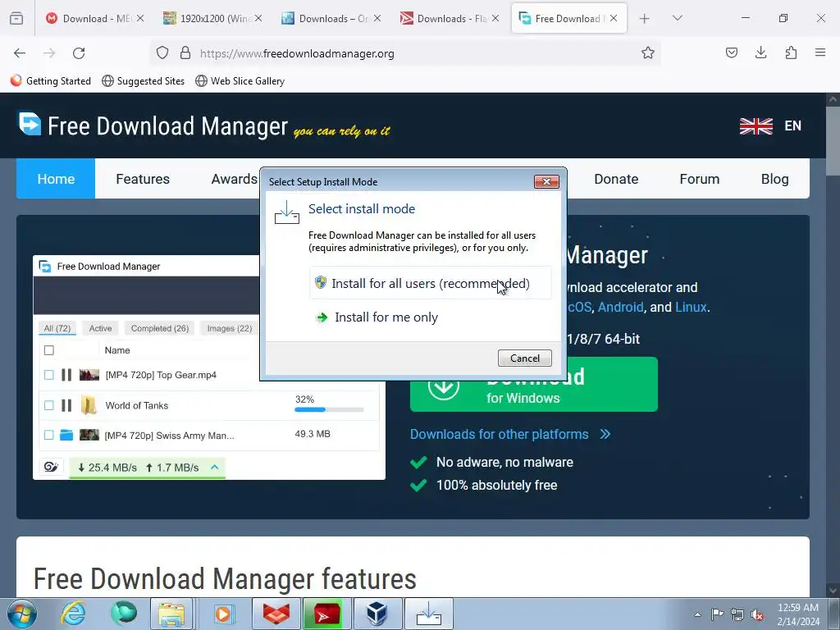The height and width of the screenshot is (630, 840).
Task: Cancel the install mode dialog
Action: coord(524,358)
